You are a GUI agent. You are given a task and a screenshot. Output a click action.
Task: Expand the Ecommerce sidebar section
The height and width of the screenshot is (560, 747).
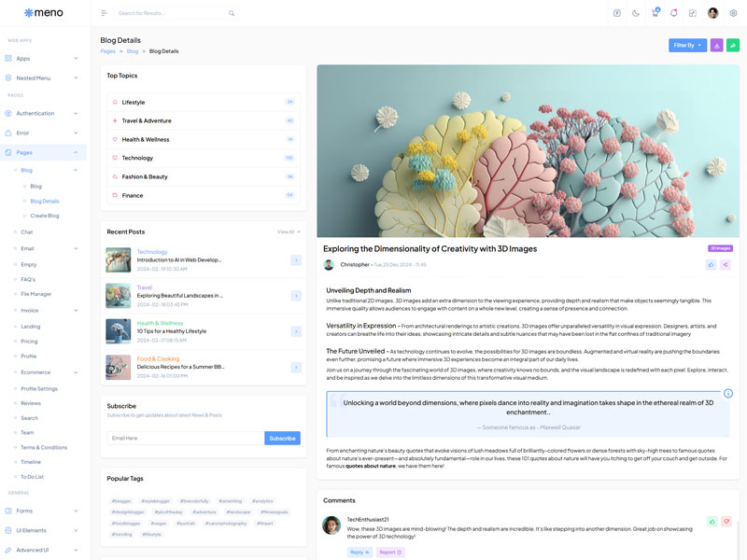pos(43,371)
